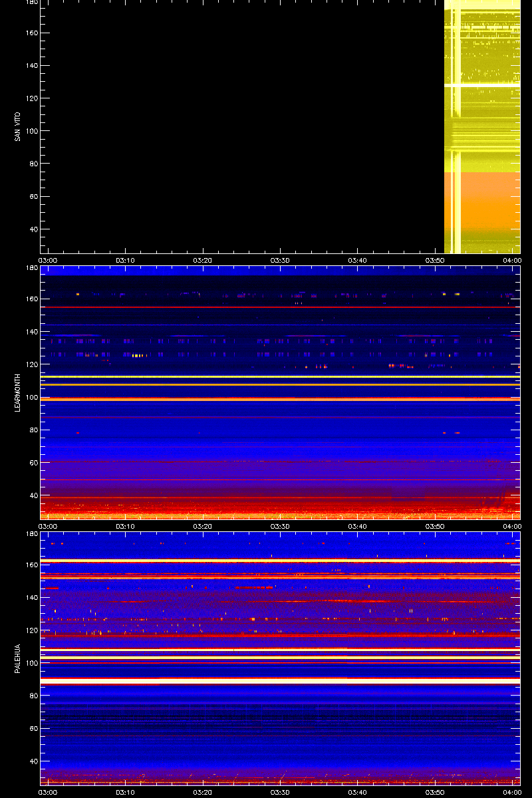
Task: Click 03:40 time label under San Vito panel
Action: tap(358, 260)
